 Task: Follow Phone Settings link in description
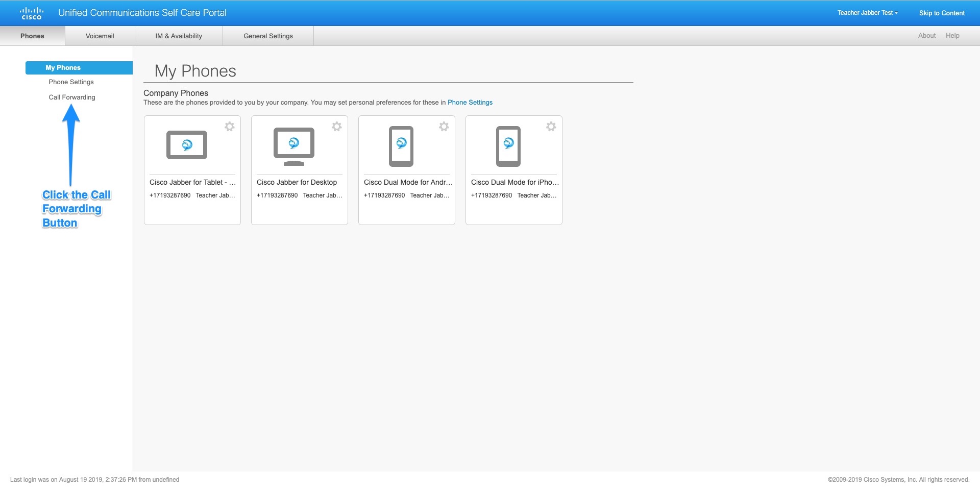tap(470, 103)
